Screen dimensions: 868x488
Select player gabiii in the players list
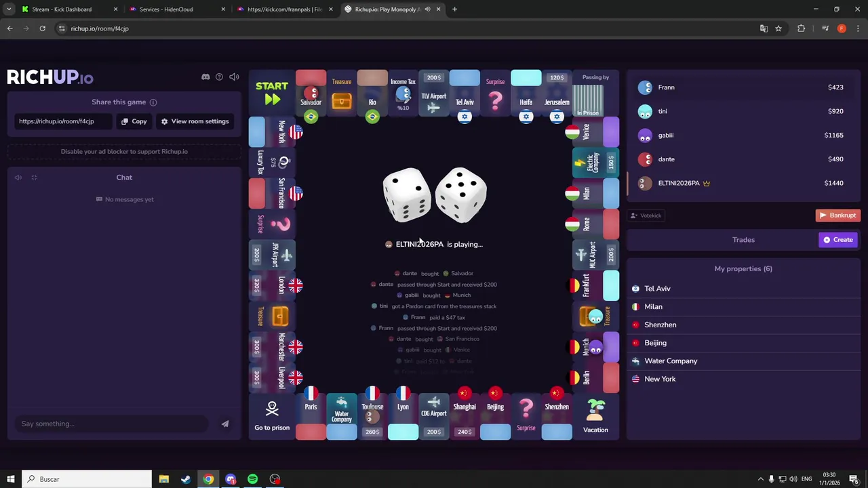[743, 135]
